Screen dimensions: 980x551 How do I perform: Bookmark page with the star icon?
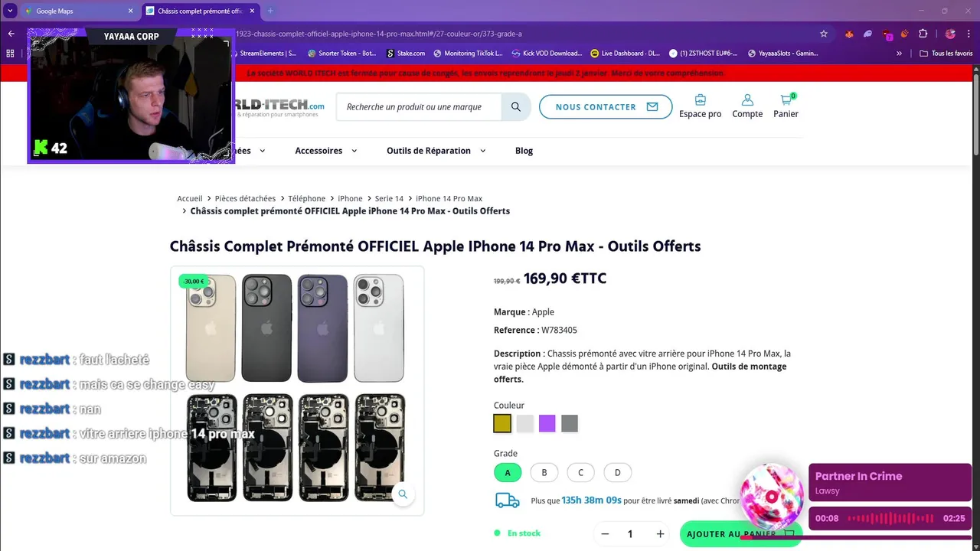tap(824, 34)
